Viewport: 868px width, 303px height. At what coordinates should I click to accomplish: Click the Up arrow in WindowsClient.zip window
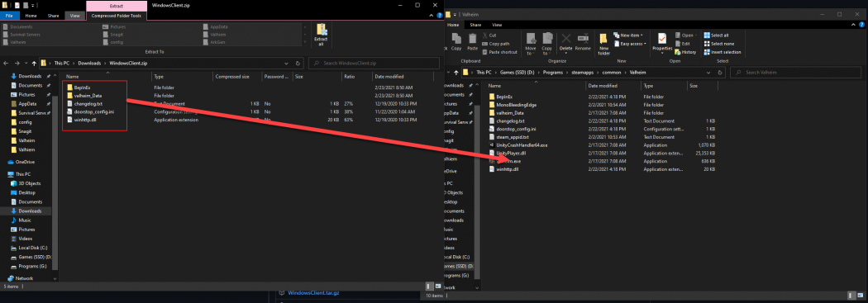click(x=35, y=63)
